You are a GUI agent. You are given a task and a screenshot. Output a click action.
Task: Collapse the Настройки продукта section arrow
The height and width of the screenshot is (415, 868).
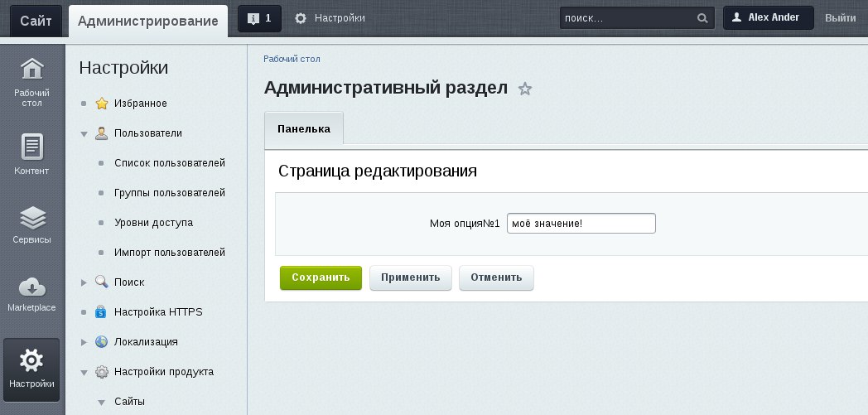(x=84, y=373)
